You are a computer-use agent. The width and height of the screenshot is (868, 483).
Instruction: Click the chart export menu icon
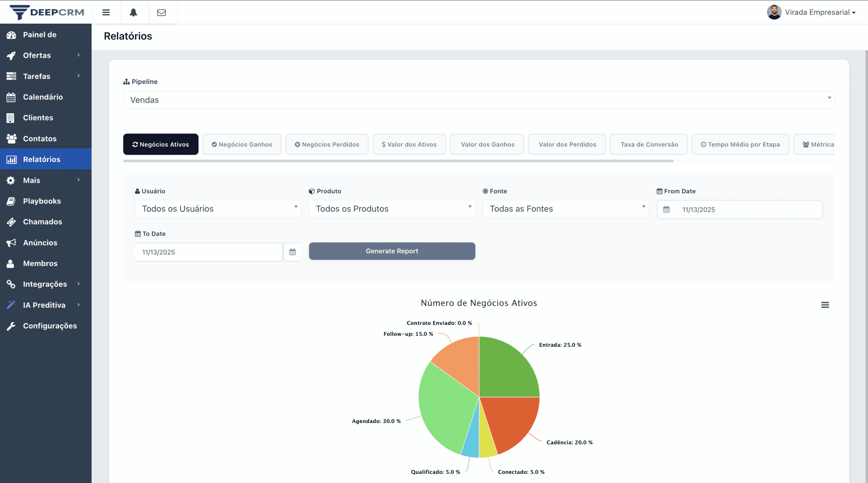825,305
